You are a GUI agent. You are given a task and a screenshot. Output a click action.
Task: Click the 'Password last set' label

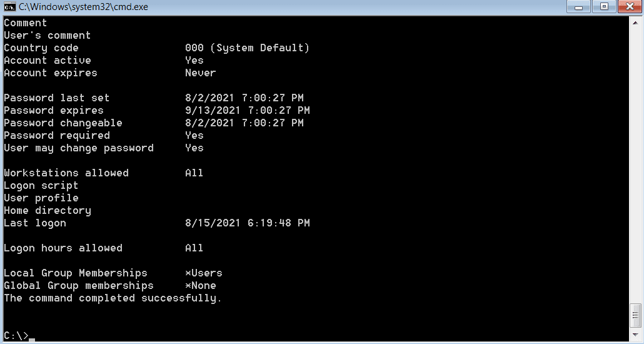[57, 98]
